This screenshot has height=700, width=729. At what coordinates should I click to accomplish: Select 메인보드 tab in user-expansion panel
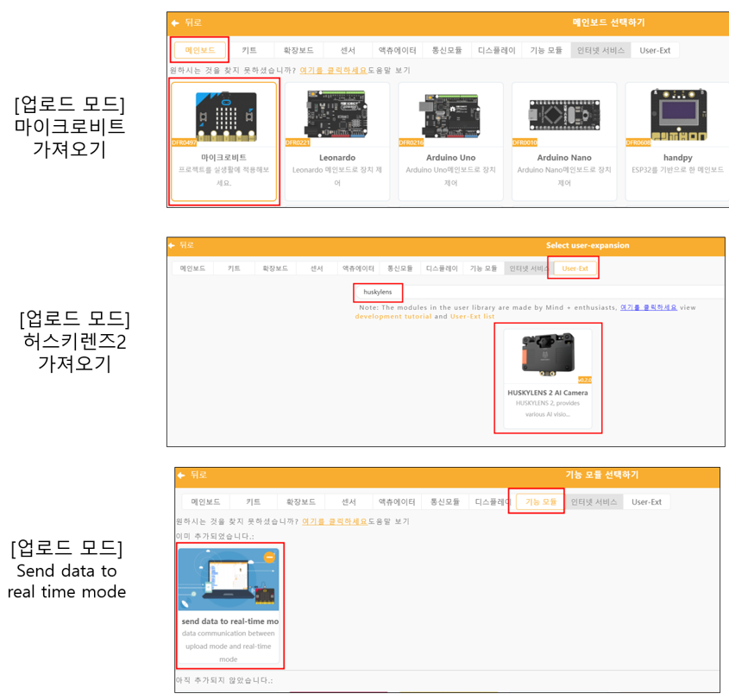[x=192, y=268]
